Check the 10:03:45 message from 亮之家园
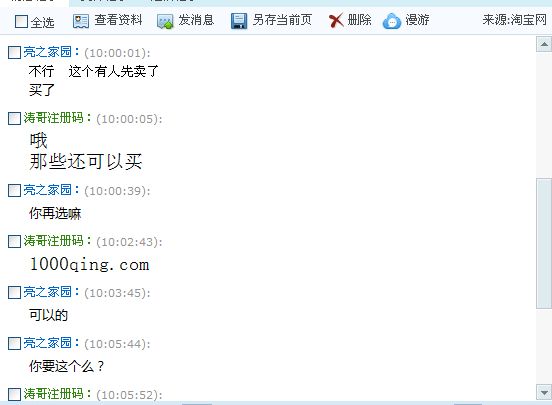Viewport: 552px width, 405px height. 14,292
